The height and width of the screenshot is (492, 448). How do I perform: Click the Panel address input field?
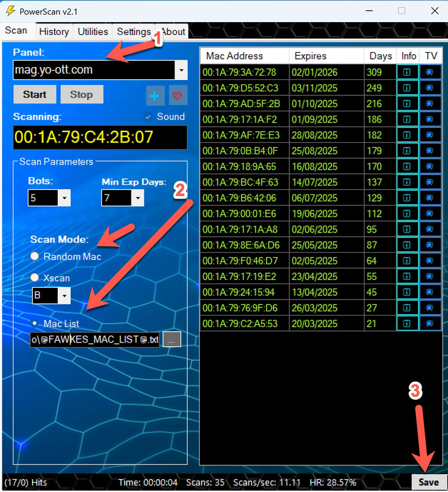coord(94,70)
